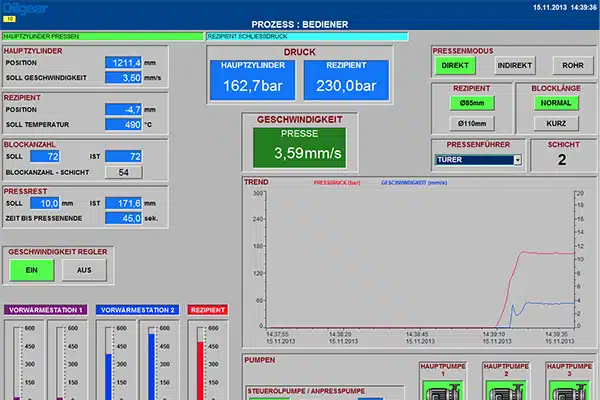
Task: Choose ROHR press mode
Action: pos(572,65)
